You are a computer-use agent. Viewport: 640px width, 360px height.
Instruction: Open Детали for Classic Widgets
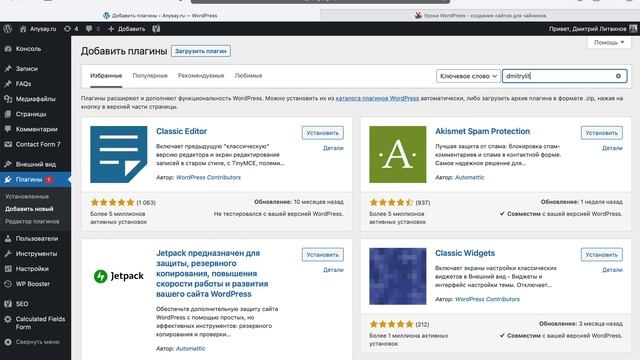point(612,270)
